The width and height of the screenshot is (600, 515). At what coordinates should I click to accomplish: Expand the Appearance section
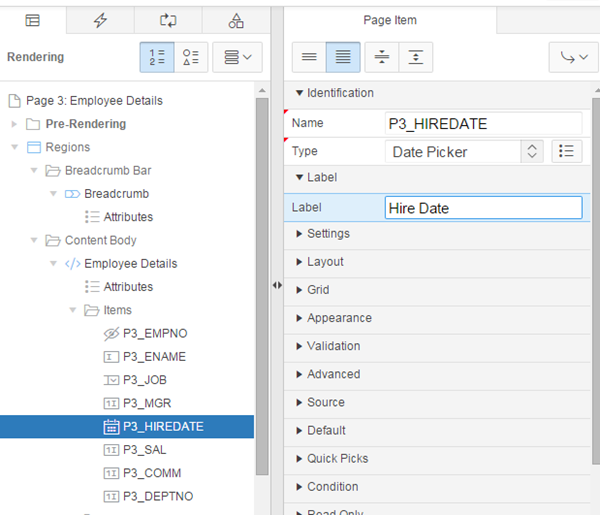pyautogui.click(x=300, y=318)
